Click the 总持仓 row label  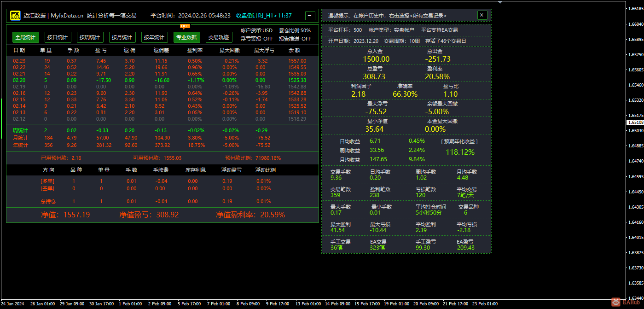tap(48, 201)
